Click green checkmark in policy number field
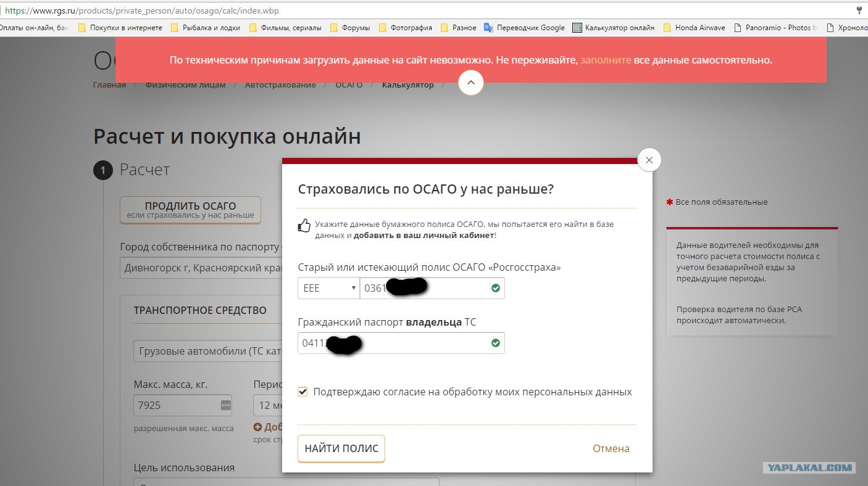 pyautogui.click(x=495, y=288)
